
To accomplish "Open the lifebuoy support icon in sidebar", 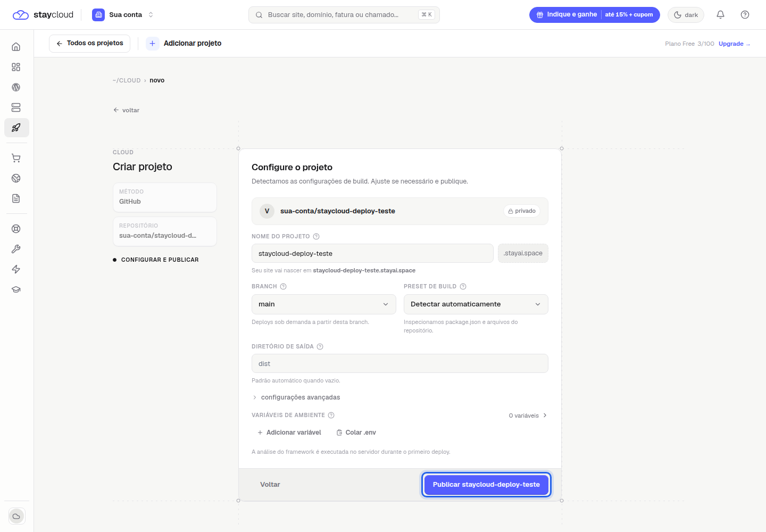I will [x=16, y=229].
